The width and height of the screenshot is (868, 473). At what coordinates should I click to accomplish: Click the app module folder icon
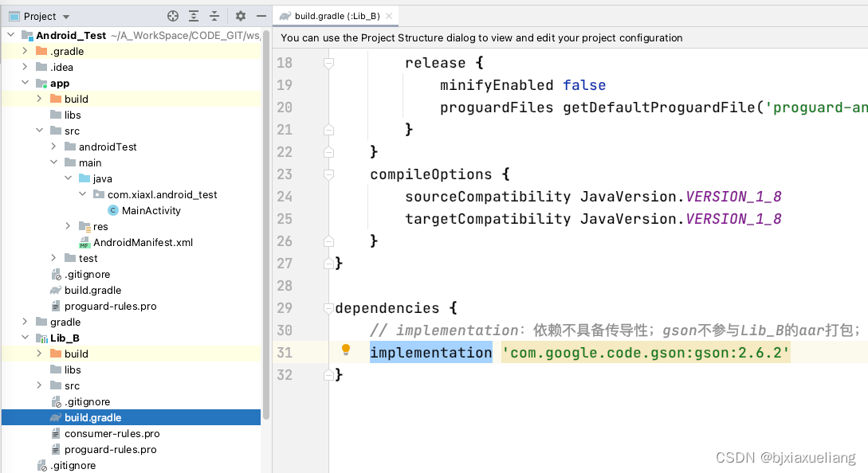41,84
